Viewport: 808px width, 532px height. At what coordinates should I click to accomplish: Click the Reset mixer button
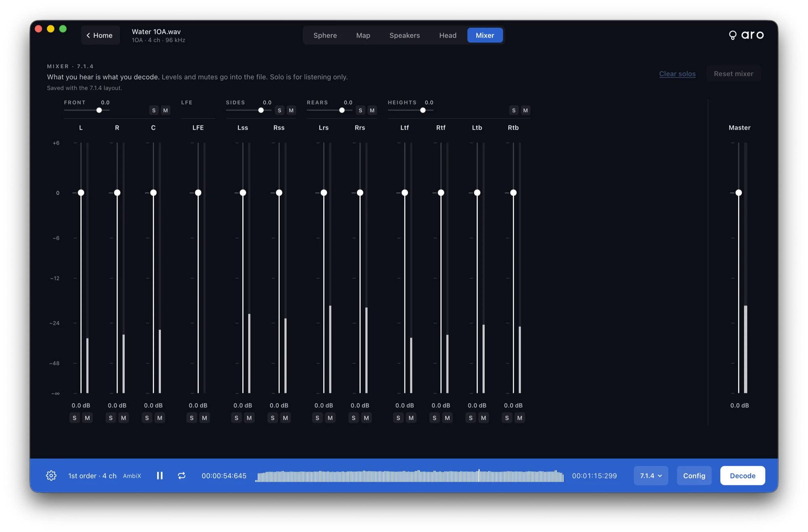tap(734, 73)
